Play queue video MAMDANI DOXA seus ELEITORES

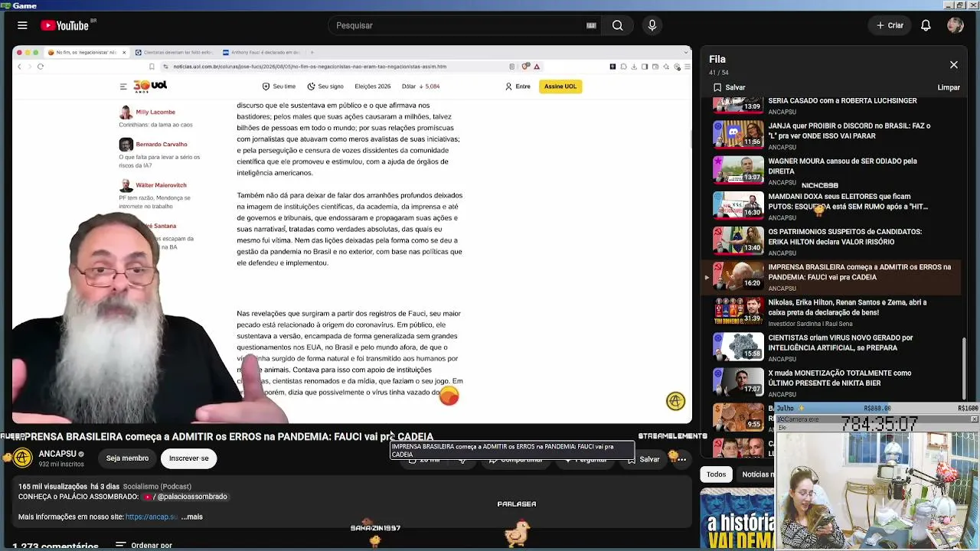point(738,205)
